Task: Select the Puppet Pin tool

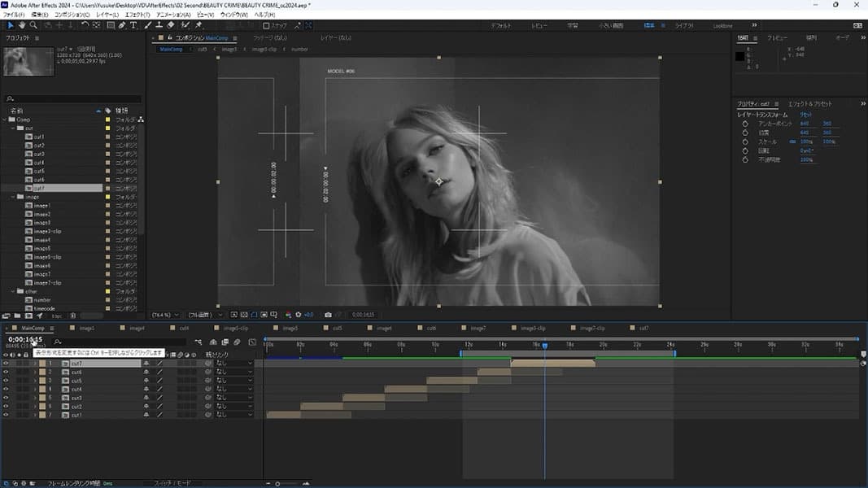Action: coord(198,25)
